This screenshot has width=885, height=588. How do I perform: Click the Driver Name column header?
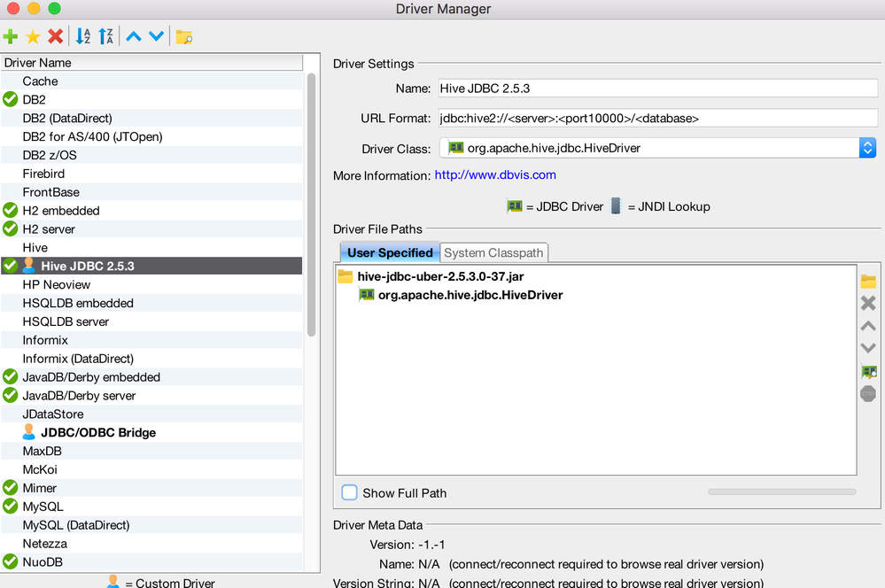point(151,63)
